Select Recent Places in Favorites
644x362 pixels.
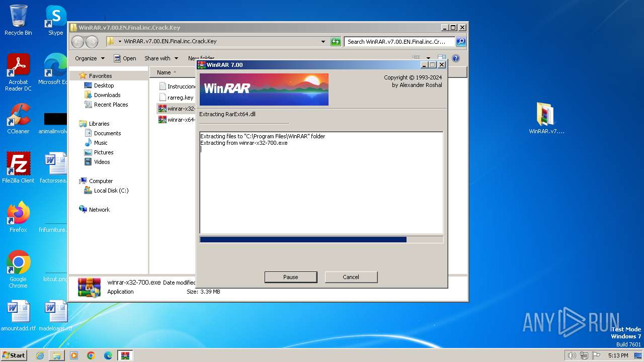click(x=111, y=105)
